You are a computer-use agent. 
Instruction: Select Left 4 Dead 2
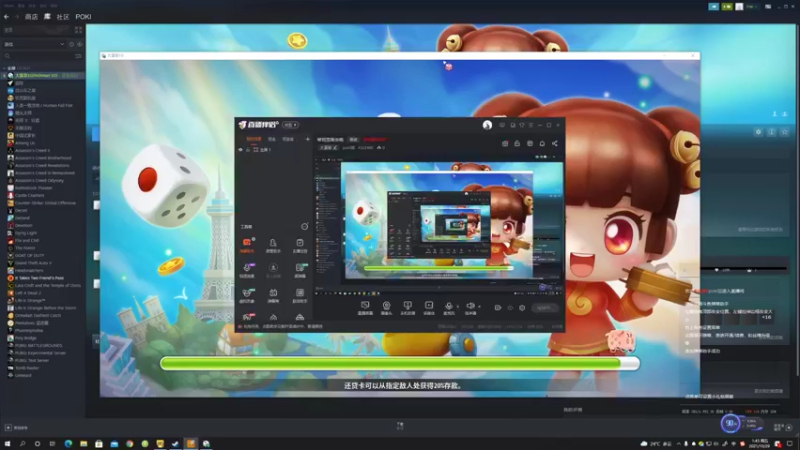(x=28, y=293)
